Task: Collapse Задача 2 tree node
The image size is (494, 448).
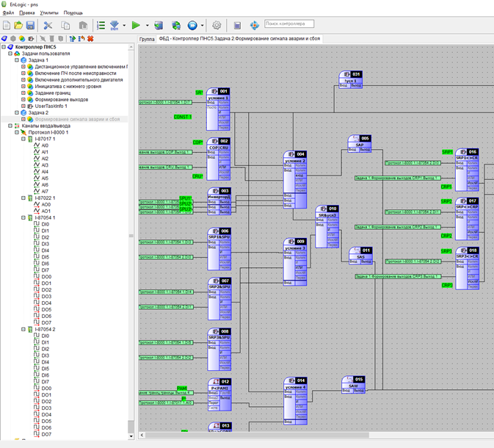Action: click(x=17, y=112)
